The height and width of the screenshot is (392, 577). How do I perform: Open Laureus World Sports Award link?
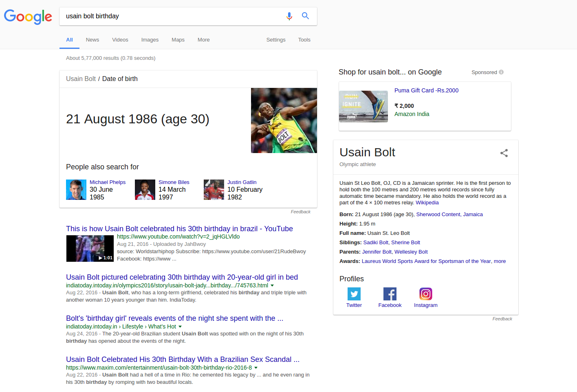[426, 261]
